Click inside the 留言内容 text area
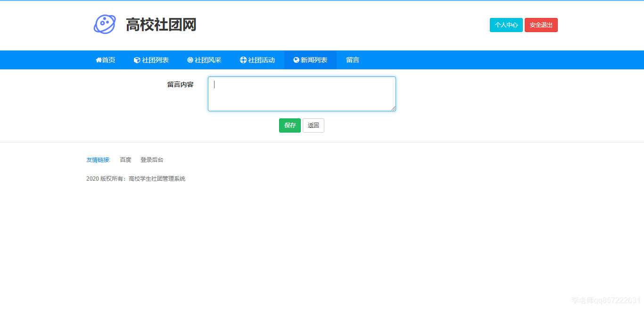This screenshot has height=309, width=644. click(x=301, y=93)
